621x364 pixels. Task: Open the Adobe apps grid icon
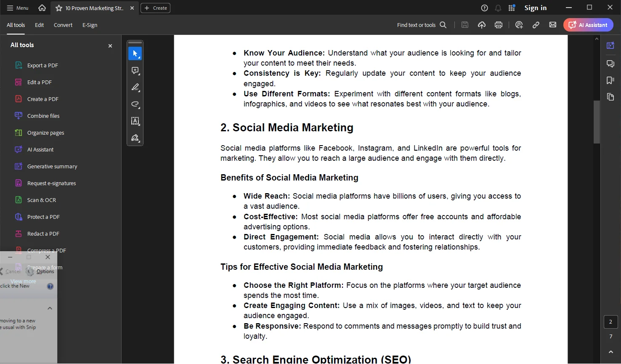tap(512, 8)
